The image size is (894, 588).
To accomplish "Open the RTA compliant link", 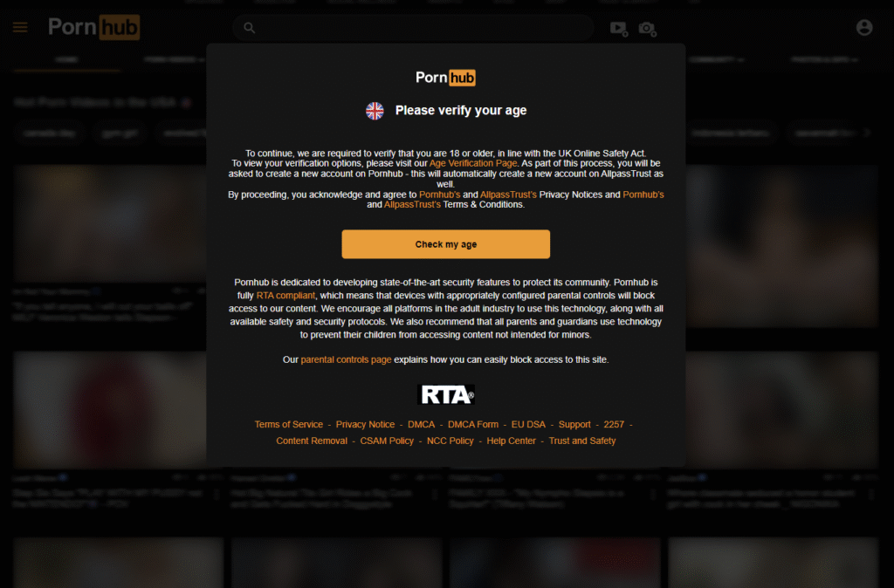I will [x=285, y=295].
